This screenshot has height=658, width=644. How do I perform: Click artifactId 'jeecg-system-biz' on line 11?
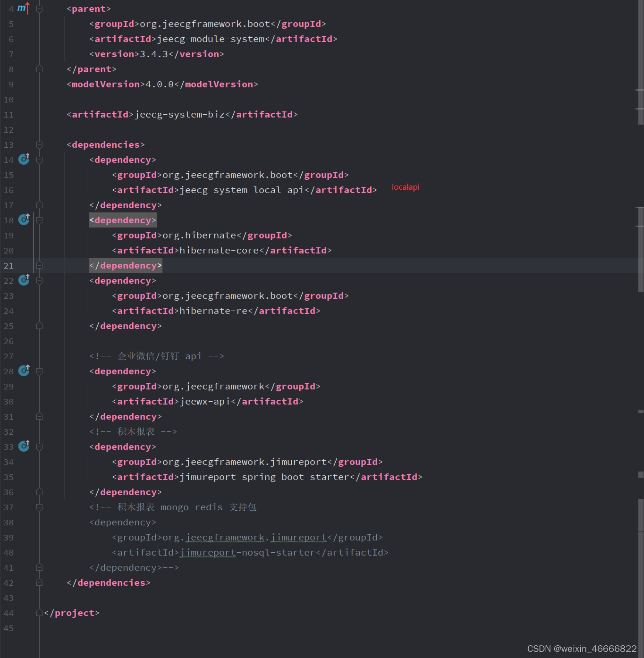[x=179, y=115]
